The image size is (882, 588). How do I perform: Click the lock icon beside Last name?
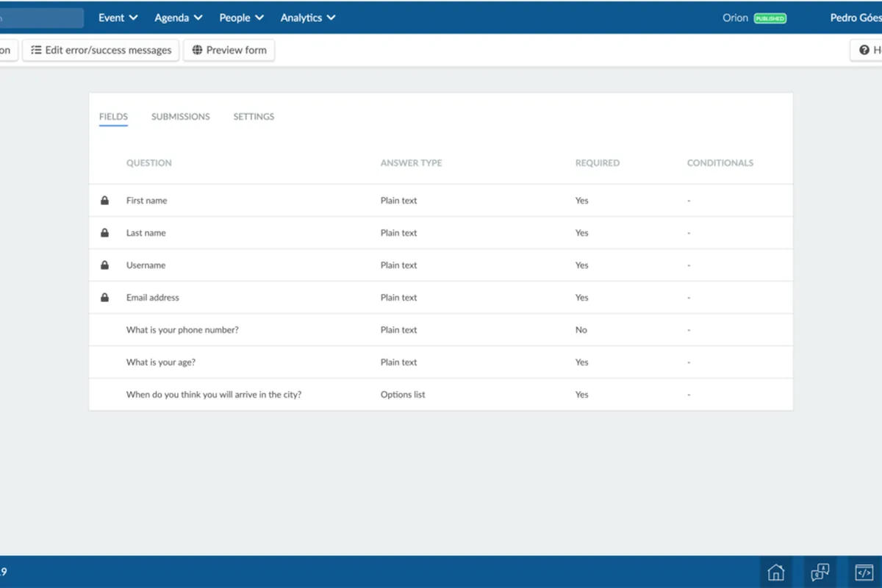click(x=104, y=232)
